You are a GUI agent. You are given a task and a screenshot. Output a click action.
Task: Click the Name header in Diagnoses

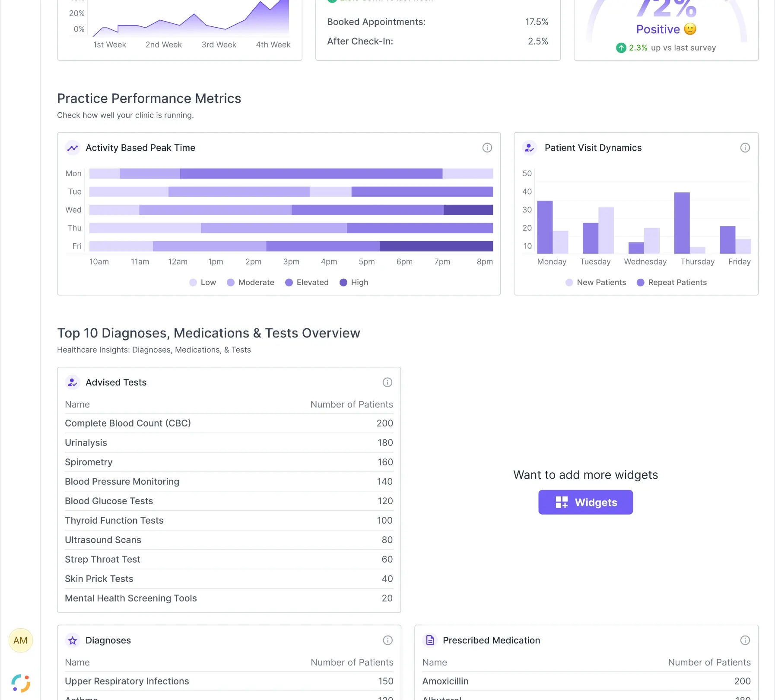(x=77, y=662)
